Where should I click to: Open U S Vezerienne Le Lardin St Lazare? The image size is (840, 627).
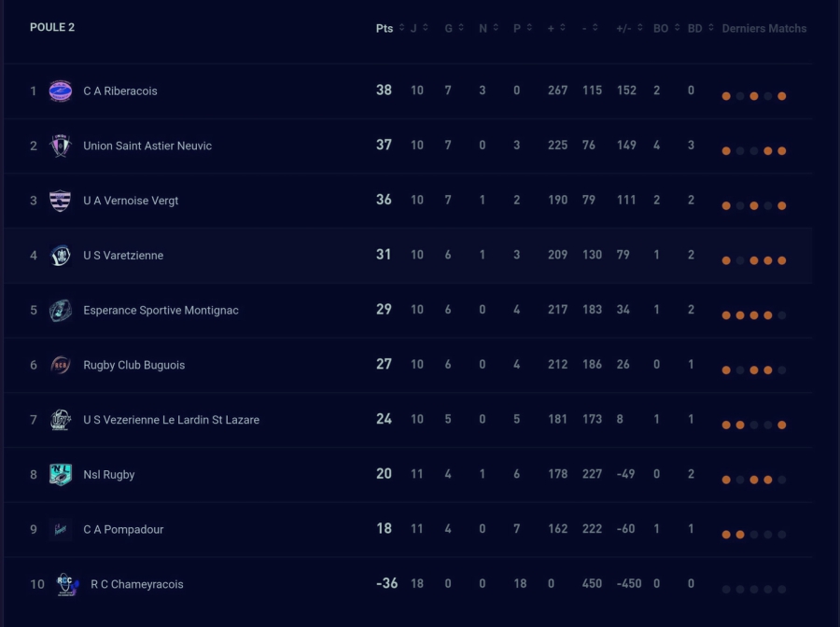171,420
